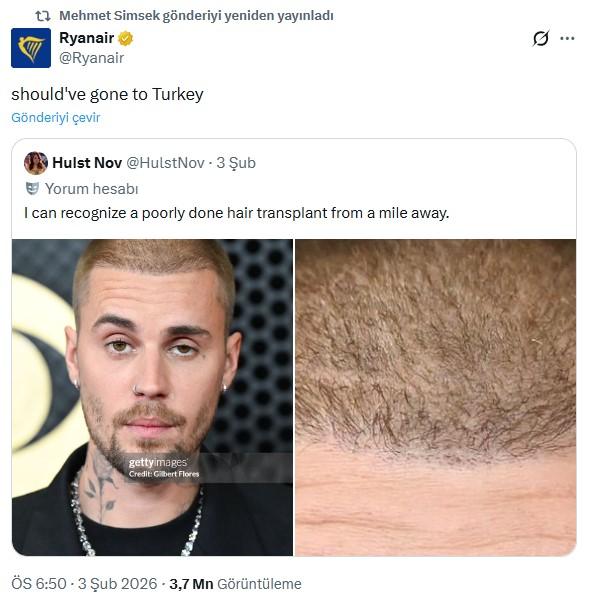Click the 3,7 Mn Görüntüleme view count

click(235, 584)
